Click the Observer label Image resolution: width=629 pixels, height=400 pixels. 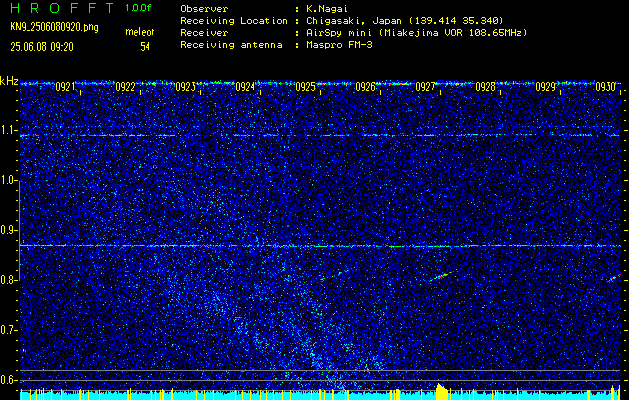pyautogui.click(x=204, y=9)
